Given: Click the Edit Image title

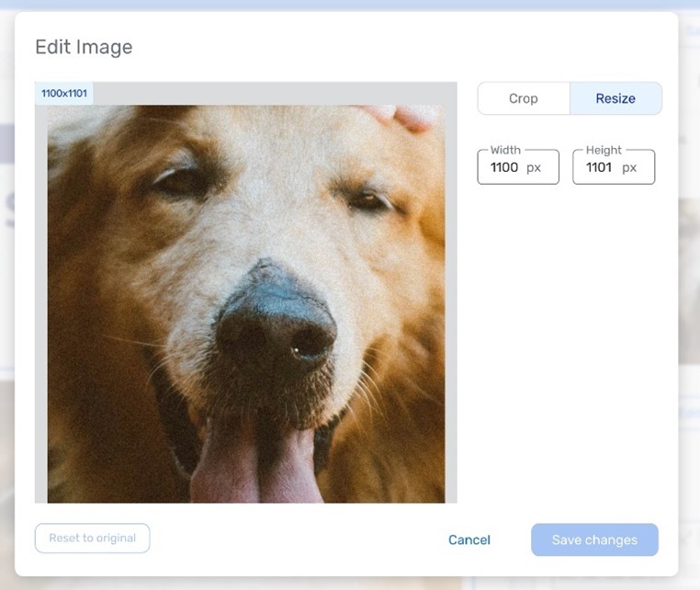Looking at the screenshot, I should [84, 47].
